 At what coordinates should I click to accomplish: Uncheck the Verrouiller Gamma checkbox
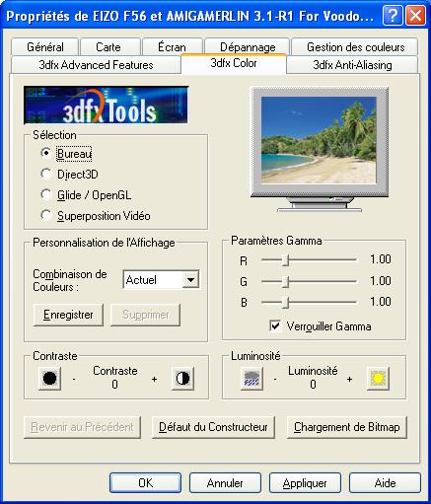point(275,326)
